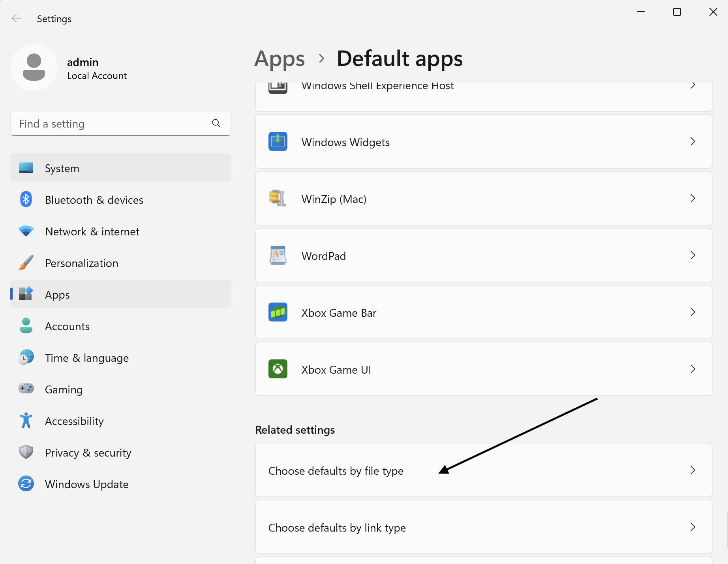Open chevron for defaults by link type

[x=693, y=527]
